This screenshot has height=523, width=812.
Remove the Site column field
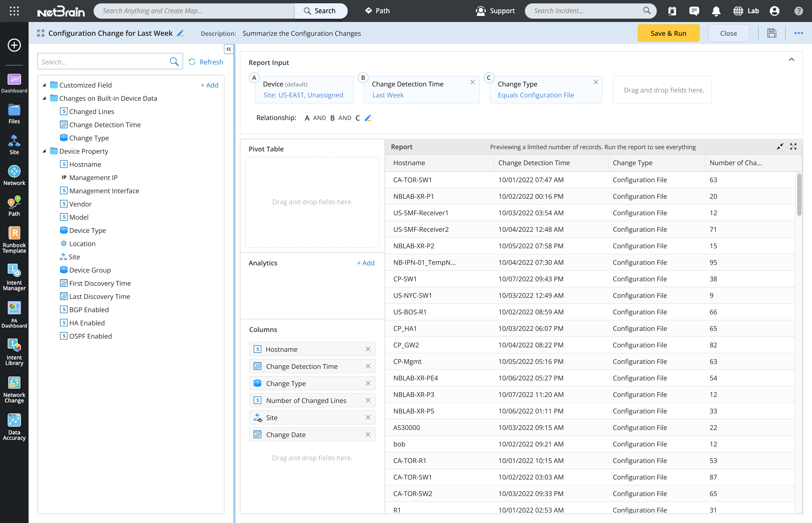pyautogui.click(x=368, y=417)
